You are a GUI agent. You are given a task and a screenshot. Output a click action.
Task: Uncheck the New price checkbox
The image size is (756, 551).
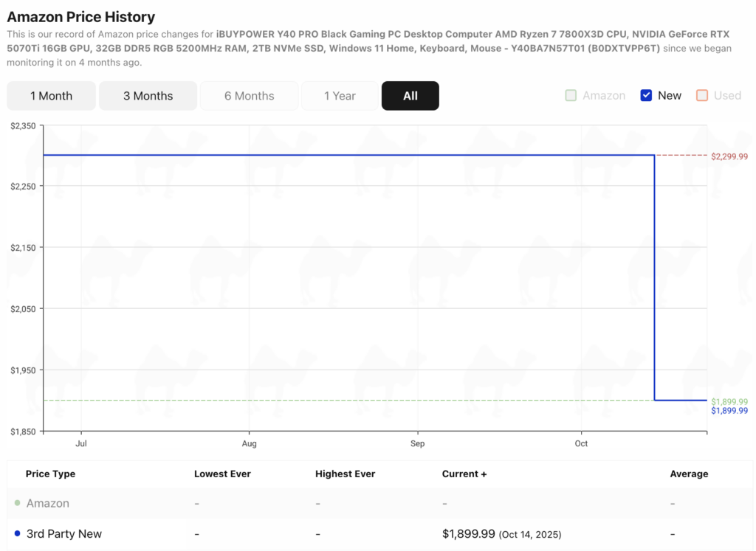click(x=646, y=95)
